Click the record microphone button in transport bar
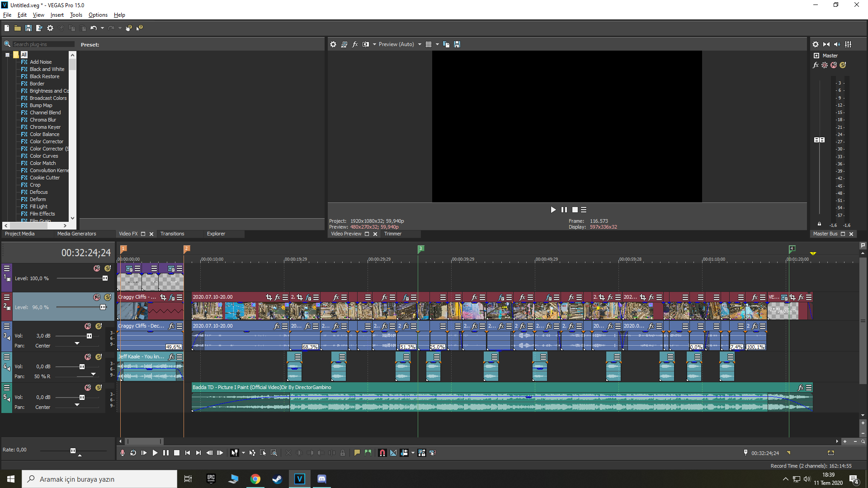 tap(123, 453)
